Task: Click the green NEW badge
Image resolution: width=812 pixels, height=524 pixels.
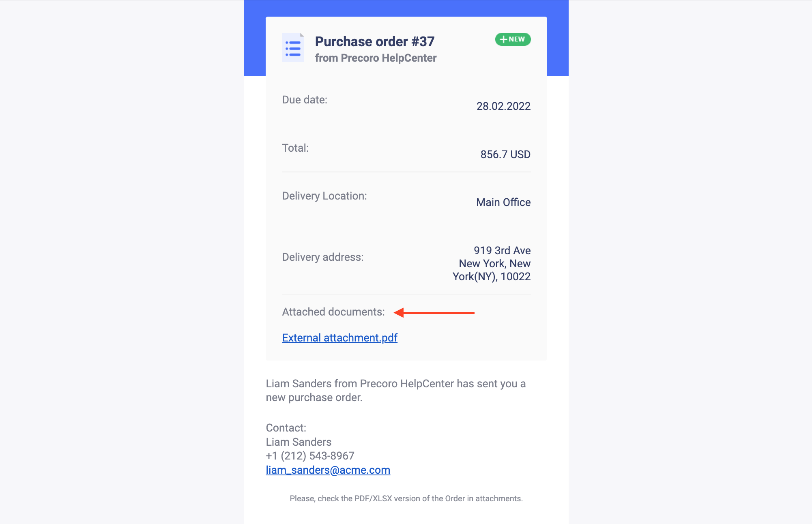Action: 513,39
